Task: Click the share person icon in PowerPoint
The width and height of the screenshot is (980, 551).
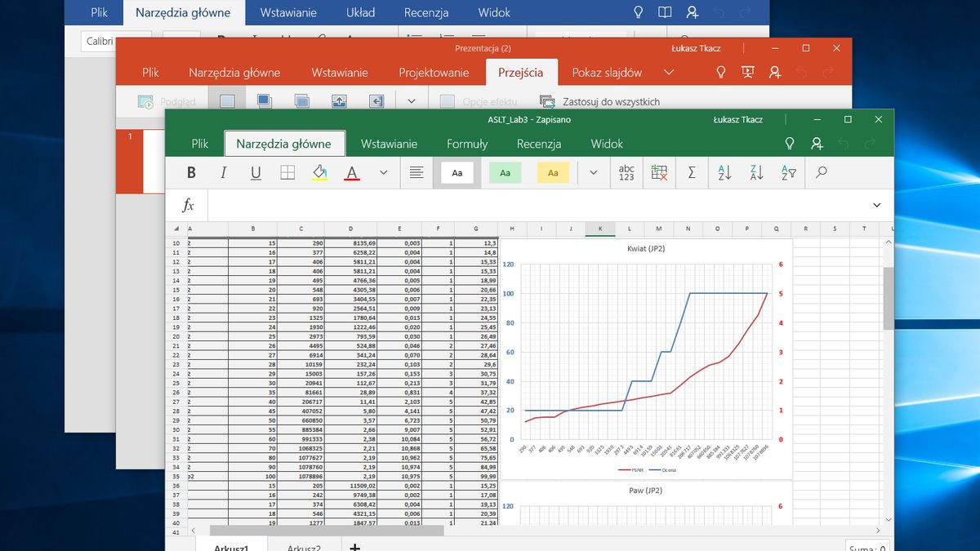Action: (x=775, y=72)
